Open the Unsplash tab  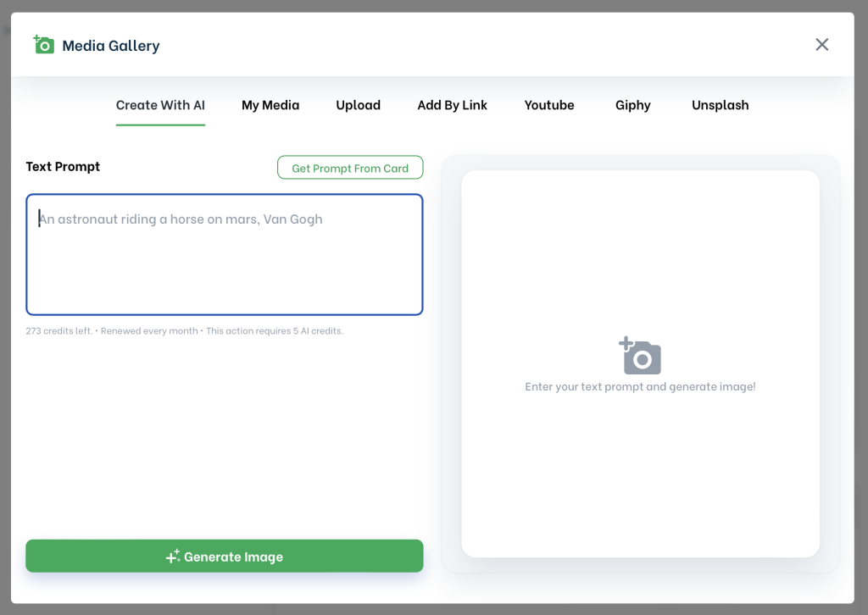coord(720,105)
